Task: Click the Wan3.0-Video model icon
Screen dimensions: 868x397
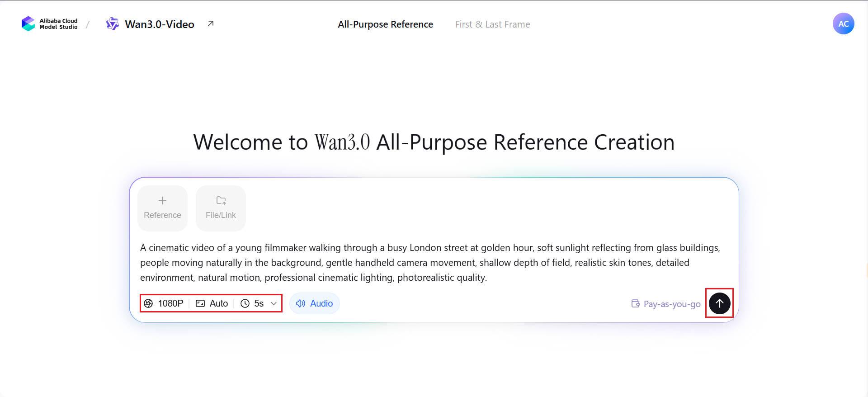Action: 112,24
